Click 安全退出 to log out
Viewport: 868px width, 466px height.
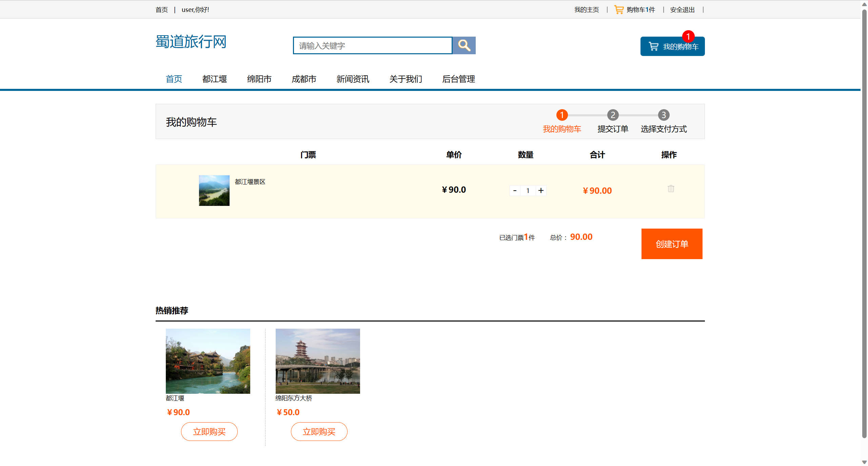pos(682,9)
